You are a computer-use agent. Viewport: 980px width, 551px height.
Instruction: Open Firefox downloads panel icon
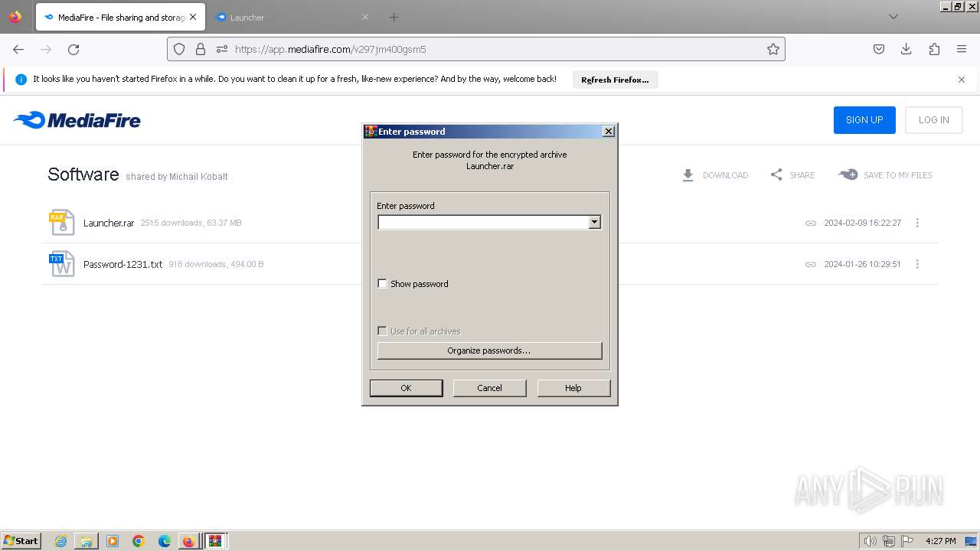[906, 49]
